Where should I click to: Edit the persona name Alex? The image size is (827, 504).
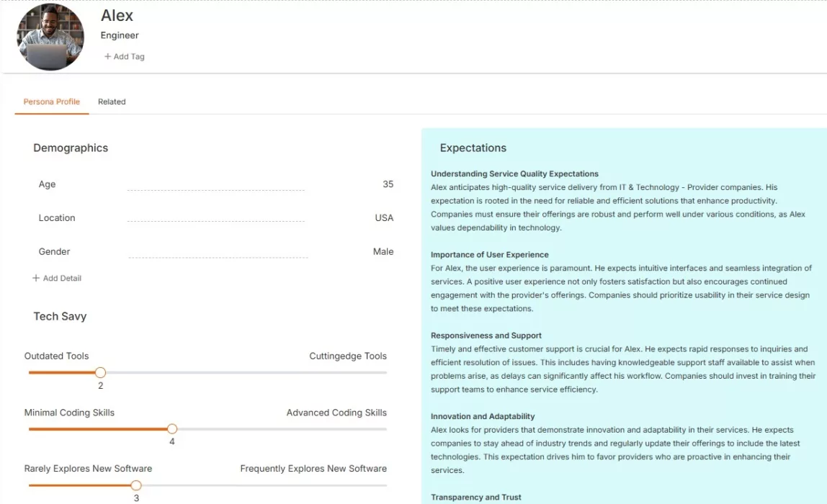tap(117, 15)
